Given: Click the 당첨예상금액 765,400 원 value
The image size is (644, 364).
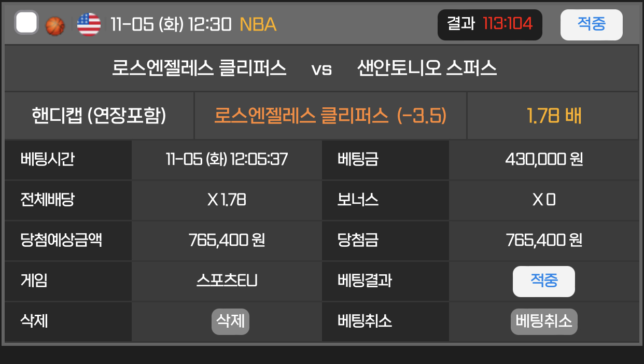Looking at the screenshot, I should pos(227,240).
